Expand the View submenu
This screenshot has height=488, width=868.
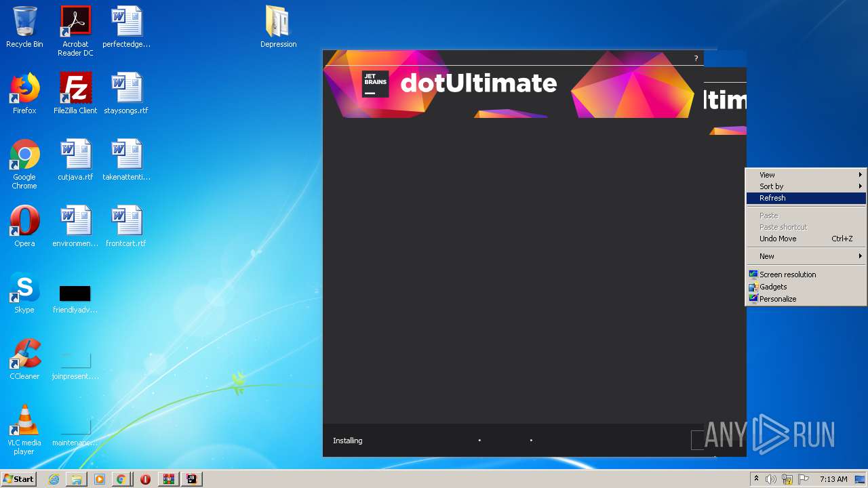806,175
